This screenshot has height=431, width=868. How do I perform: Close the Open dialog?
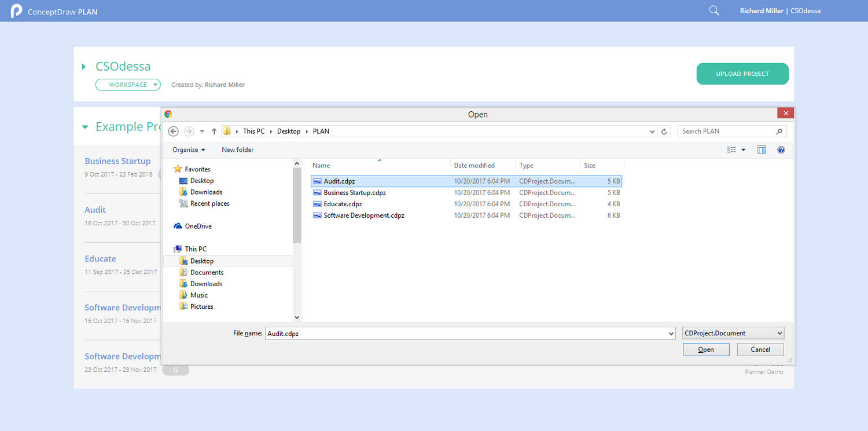pos(785,114)
